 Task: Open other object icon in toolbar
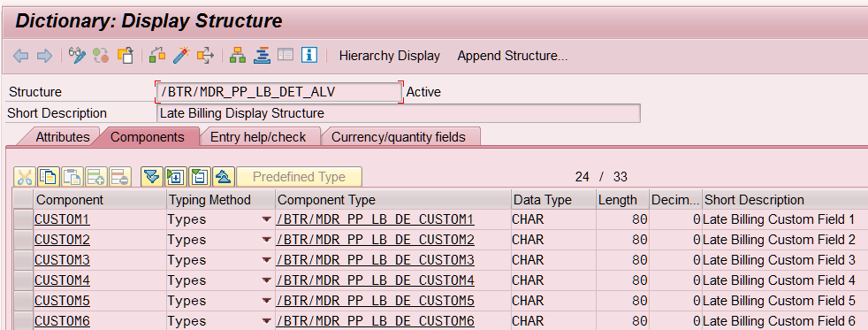126,56
